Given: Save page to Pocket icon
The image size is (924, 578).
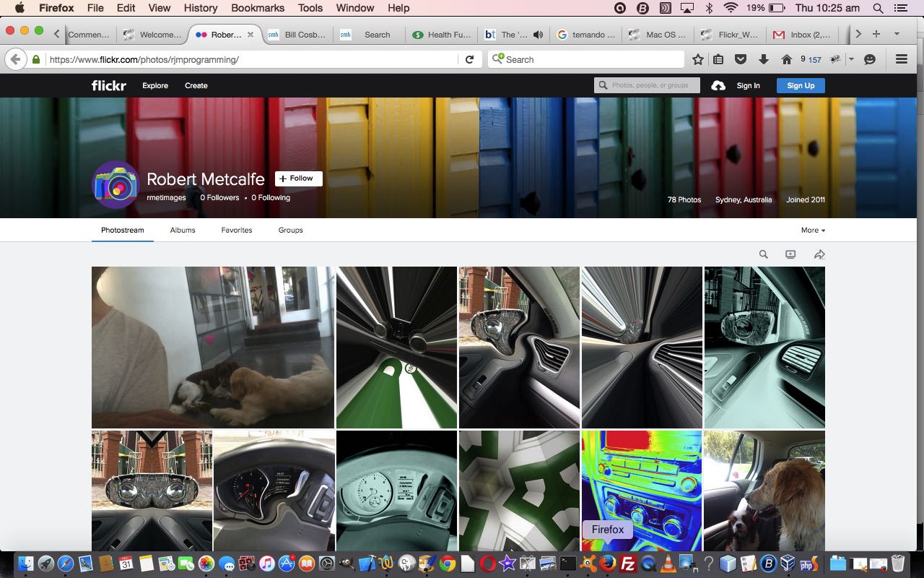Looking at the screenshot, I should pyautogui.click(x=741, y=59).
